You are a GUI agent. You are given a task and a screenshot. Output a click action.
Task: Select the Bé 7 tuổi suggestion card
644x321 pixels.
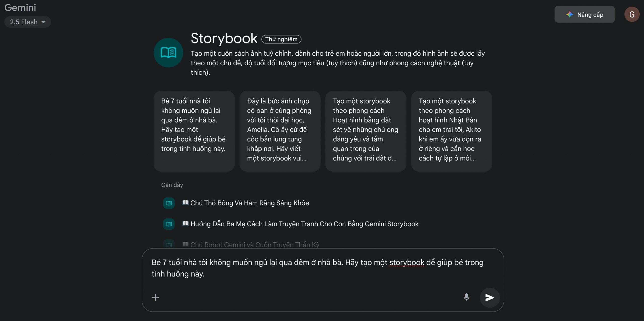194,131
